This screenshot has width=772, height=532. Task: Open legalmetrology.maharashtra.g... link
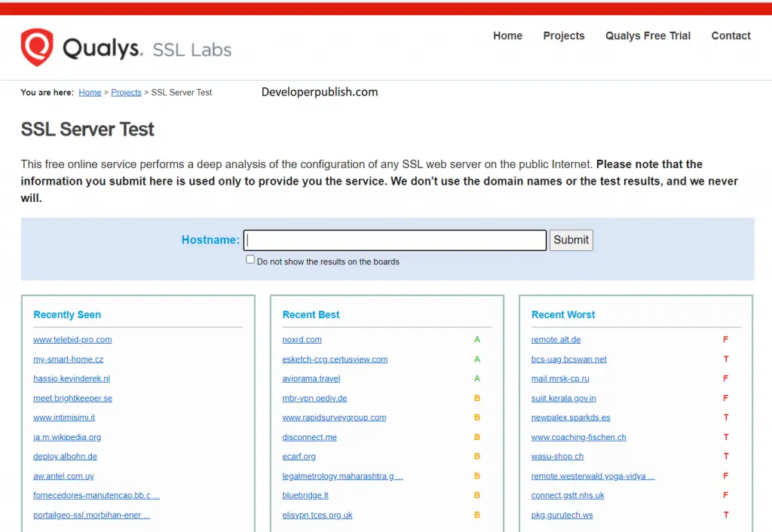(x=342, y=476)
